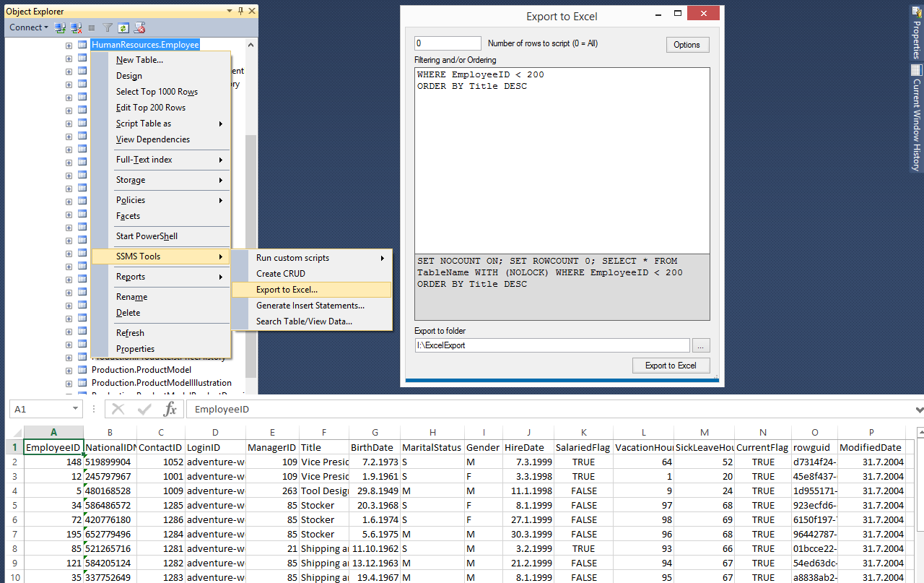The width and height of the screenshot is (924, 583).
Task: Choose Export to Excel... in submenu
Action: click(312, 290)
